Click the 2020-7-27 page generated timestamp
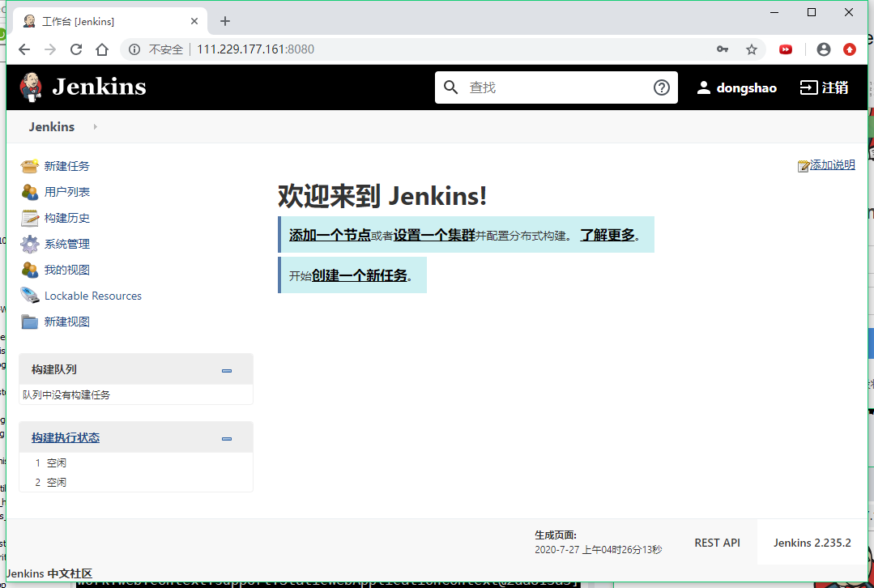874x588 pixels. click(x=598, y=550)
